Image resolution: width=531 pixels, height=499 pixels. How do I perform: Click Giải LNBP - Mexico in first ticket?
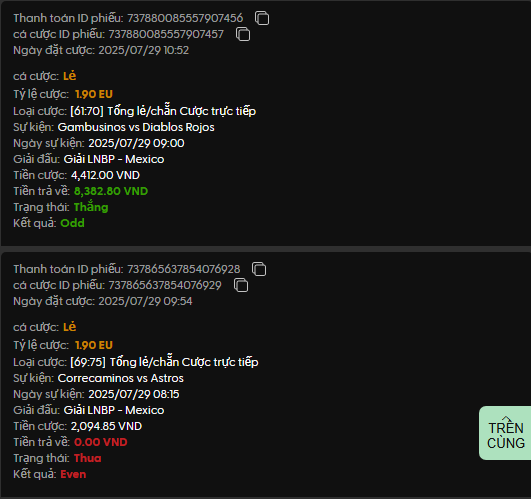pyautogui.click(x=114, y=159)
